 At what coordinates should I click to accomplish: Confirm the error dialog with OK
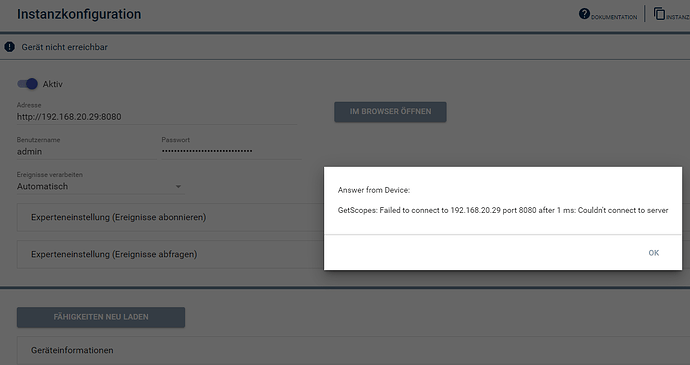(653, 253)
